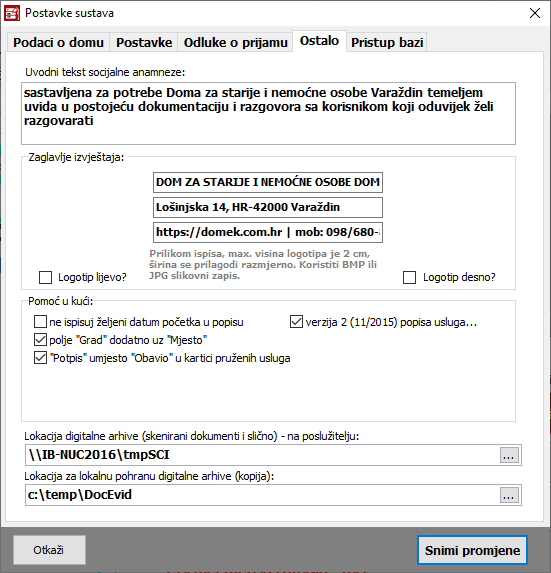The width and height of the screenshot is (551, 573).
Task: Save with the Snimi promjene button
Action: (x=472, y=550)
